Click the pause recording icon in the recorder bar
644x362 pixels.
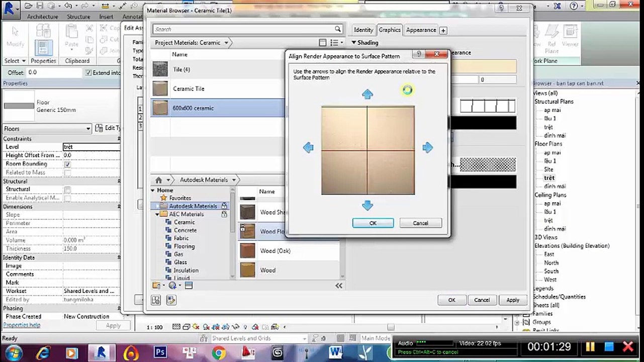pyautogui.click(x=590, y=346)
